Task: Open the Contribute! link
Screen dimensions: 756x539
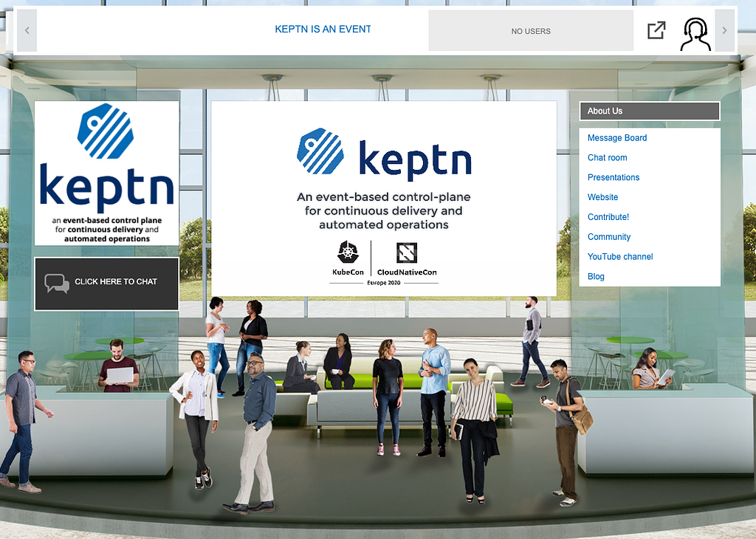Action: [x=608, y=217]
